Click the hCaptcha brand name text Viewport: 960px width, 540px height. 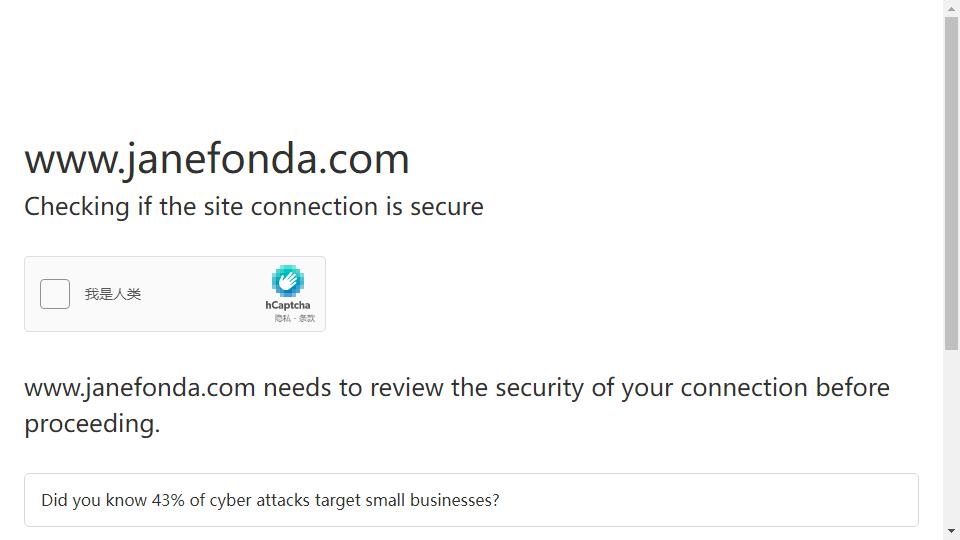point(288,305)
